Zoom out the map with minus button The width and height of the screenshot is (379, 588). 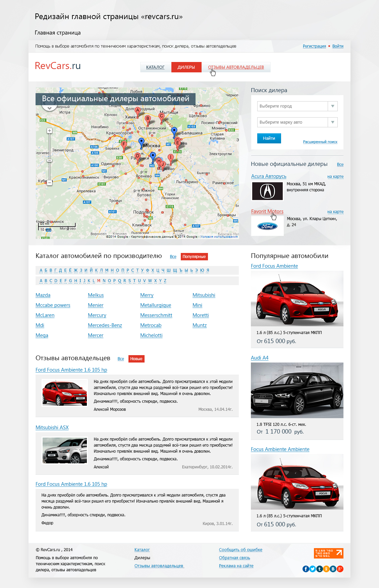[49, 183]
